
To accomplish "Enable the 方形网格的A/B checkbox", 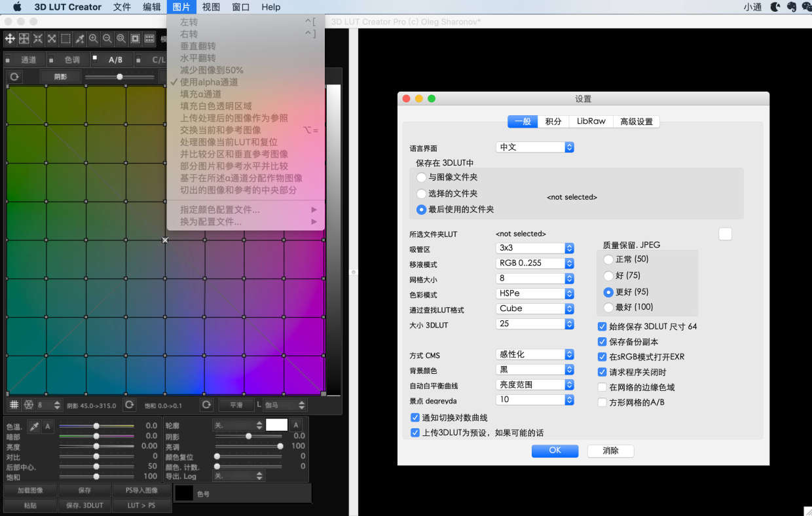I will pyautogui.click(x=602, y=402).
